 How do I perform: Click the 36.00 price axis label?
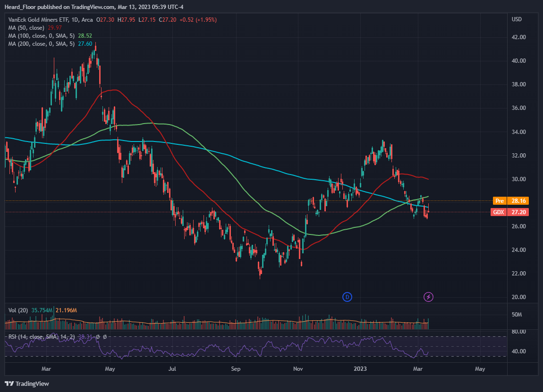519,108
